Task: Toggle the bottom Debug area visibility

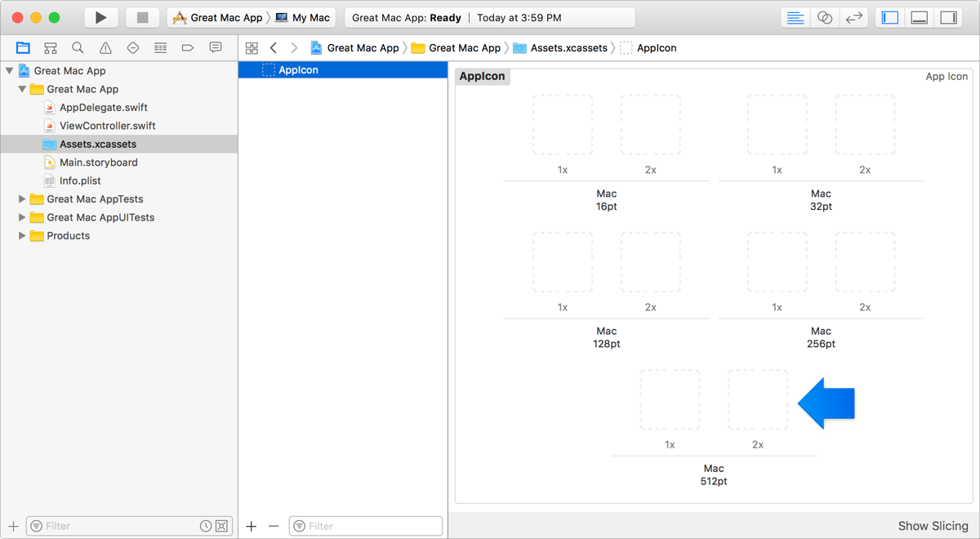Action: 920,17
